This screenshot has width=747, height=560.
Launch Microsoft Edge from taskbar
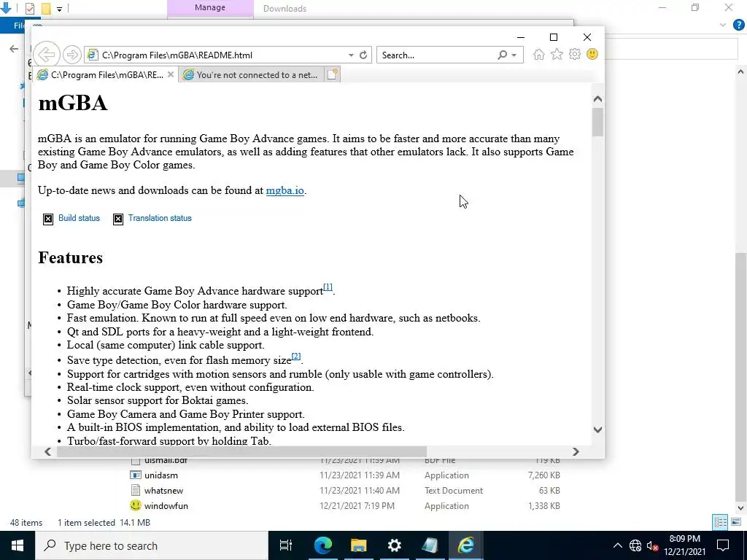[x=322, y=545]
